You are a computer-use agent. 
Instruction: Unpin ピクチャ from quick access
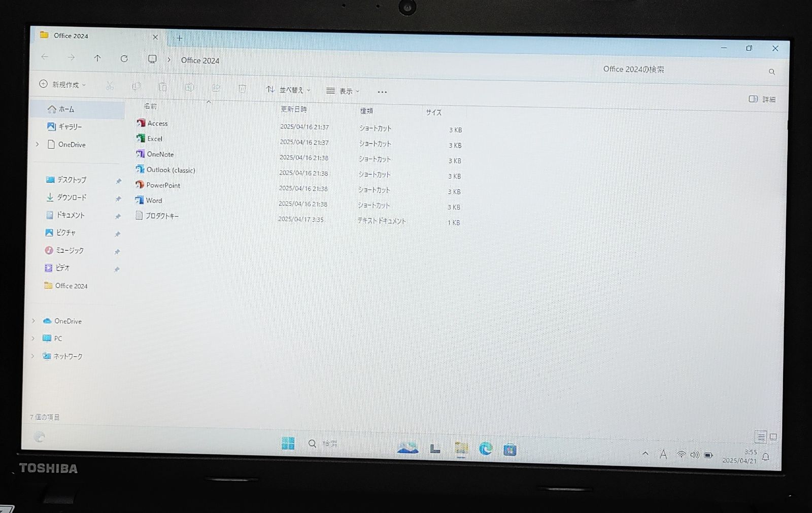[117, 234]
